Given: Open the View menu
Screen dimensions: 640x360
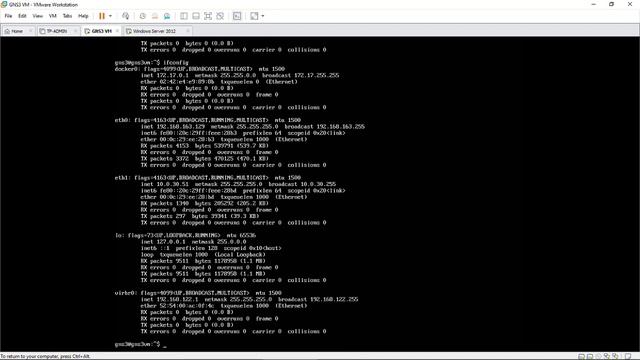Looking at the screenshot, I should 38,16.
